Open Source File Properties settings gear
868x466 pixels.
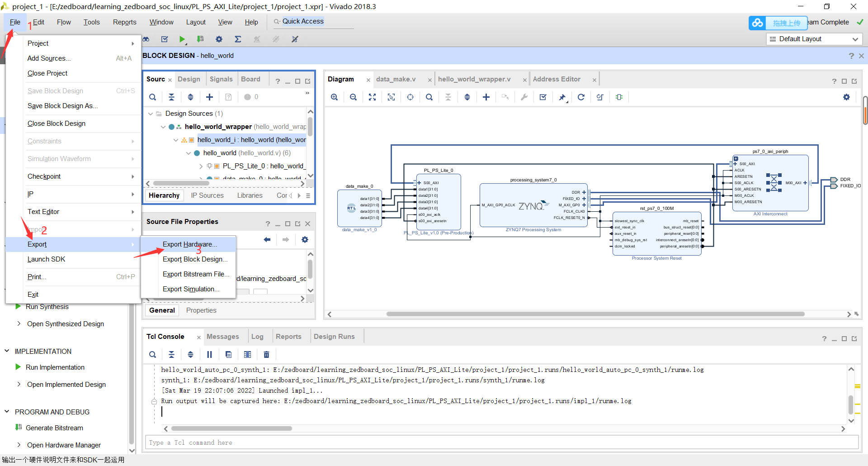click(x=305, y=239)
